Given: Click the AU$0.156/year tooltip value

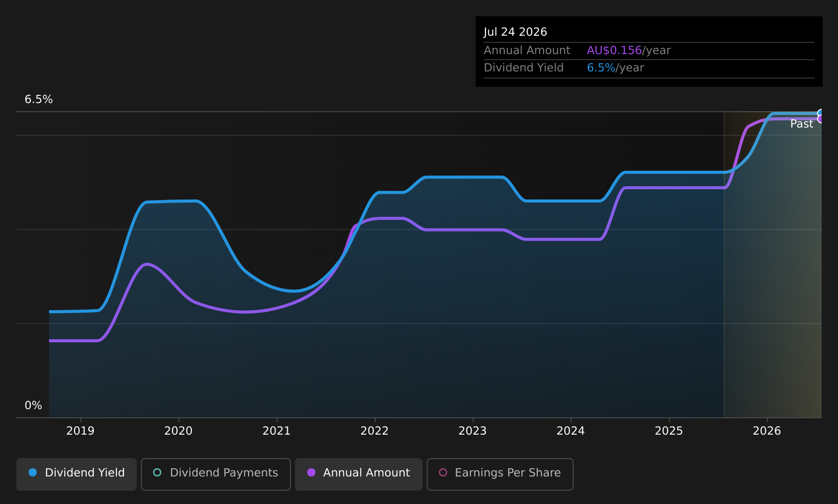Looking at the screenshot, I should click(629, 51).
